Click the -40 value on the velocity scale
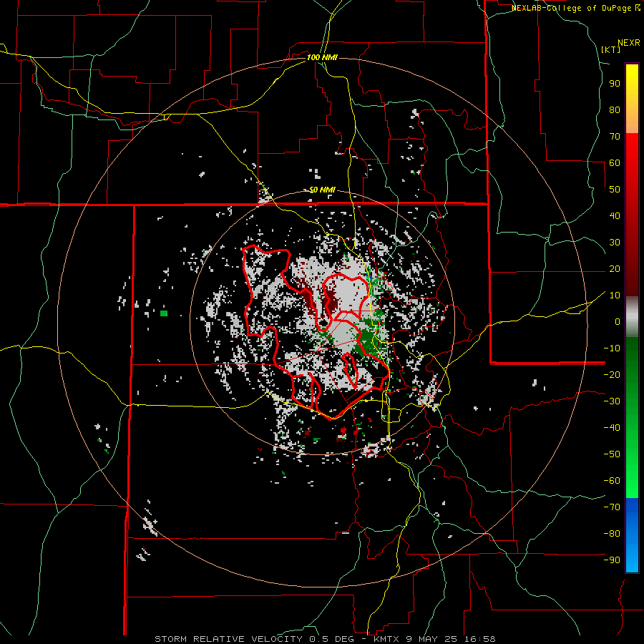The image size is (644, 644). coord(612,428)
